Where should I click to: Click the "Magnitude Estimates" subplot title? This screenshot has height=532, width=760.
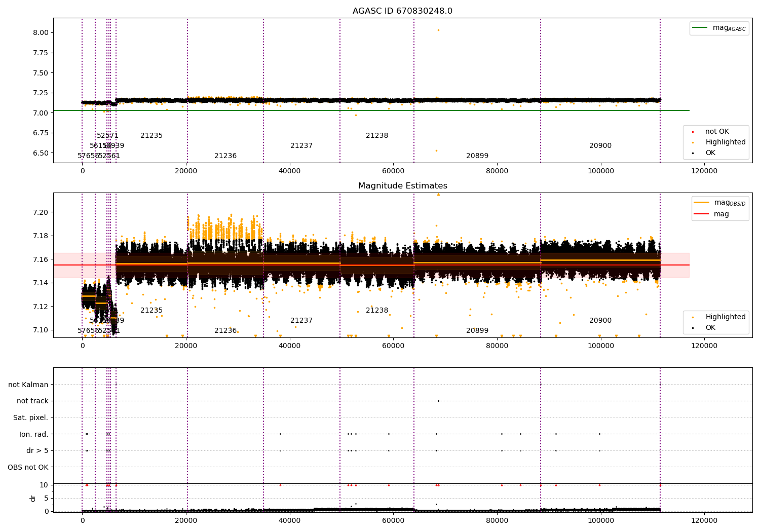(402, 186)
